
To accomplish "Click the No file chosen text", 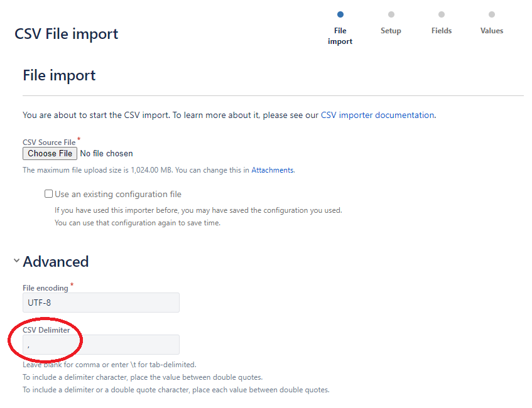I will coord(105,153).
